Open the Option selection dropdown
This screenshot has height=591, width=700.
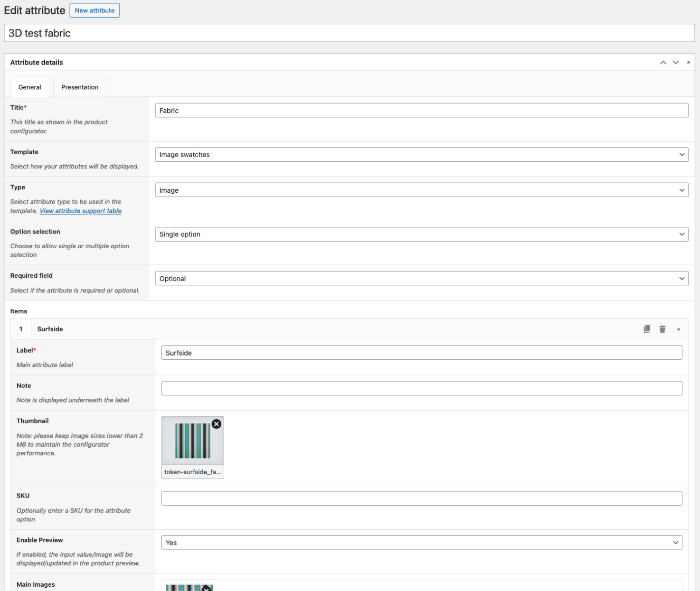click(422, 235)
